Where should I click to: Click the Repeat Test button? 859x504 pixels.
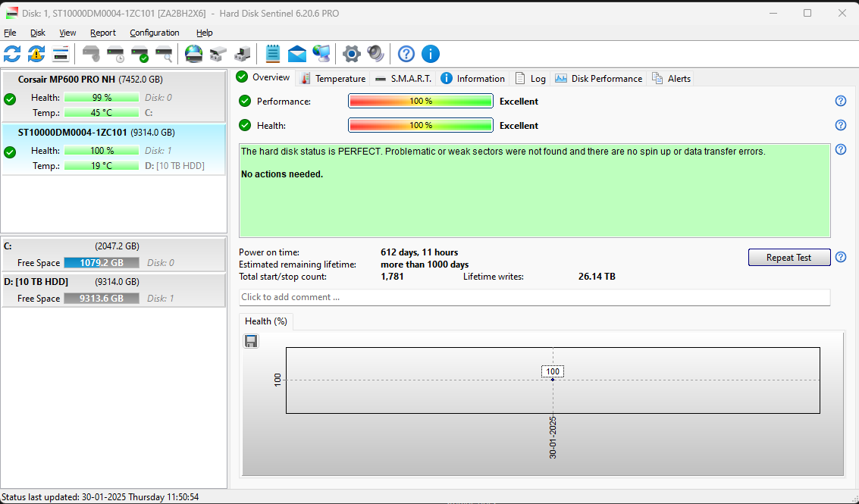click(x=788, y=258)
